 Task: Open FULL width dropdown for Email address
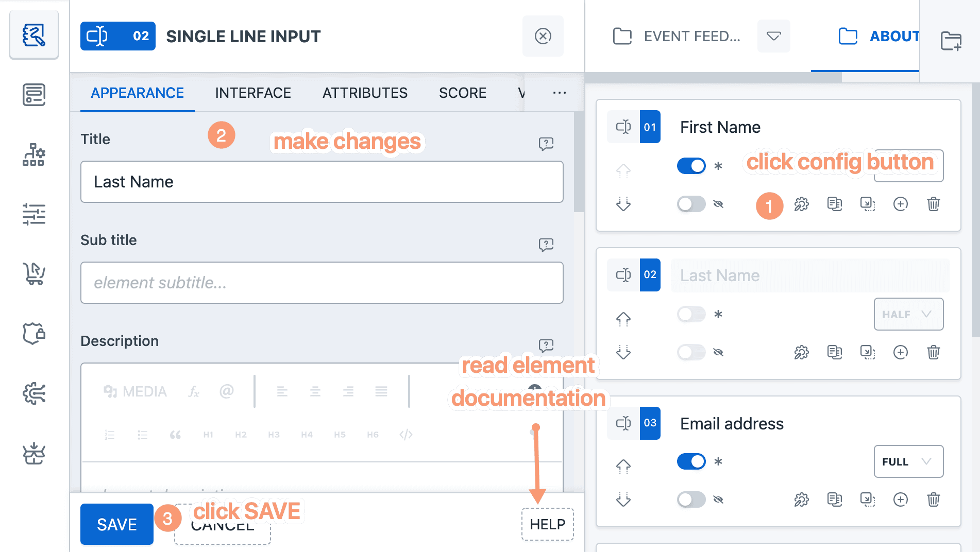pyautogui.click(x=908, y=461)
